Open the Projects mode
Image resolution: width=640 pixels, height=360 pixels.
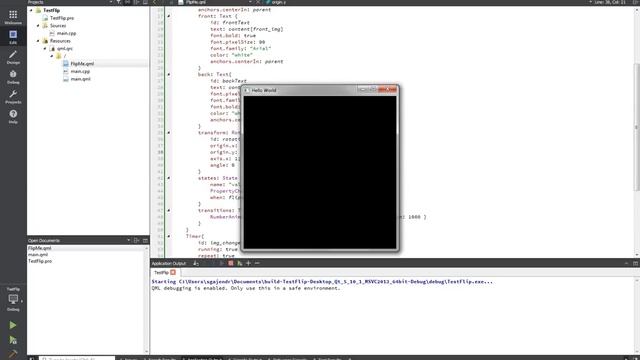tap(13, 97)
